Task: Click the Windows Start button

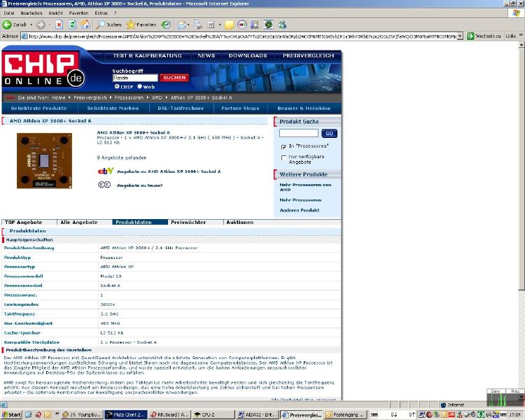Action: click(11, 414)
